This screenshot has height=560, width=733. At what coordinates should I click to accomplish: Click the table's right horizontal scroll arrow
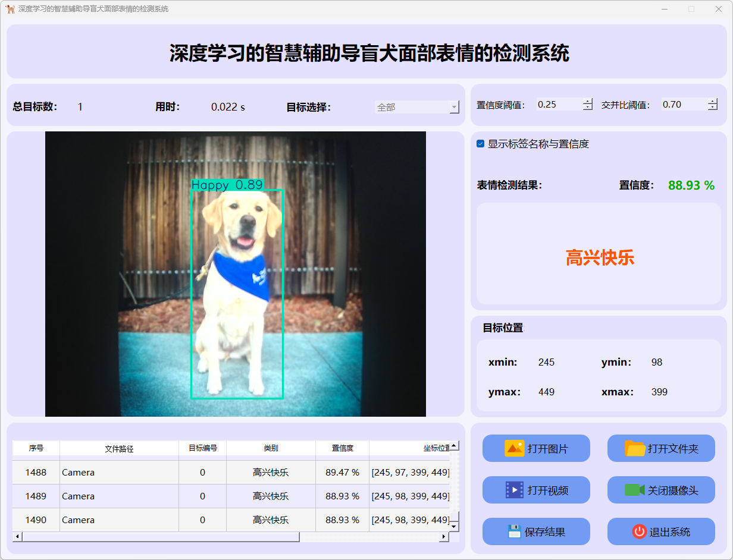pyautogui.click(x=443, y=537)
